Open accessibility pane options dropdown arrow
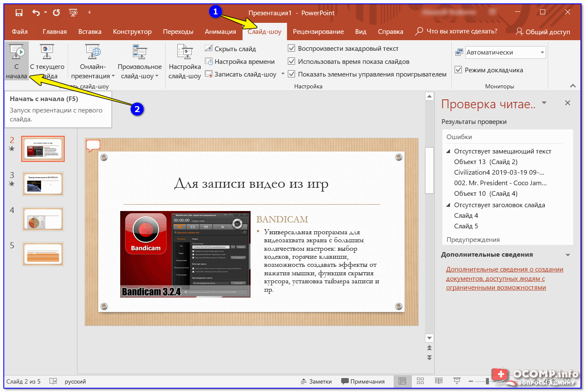The height and width of the screenshot is (392, 585). 544,103
